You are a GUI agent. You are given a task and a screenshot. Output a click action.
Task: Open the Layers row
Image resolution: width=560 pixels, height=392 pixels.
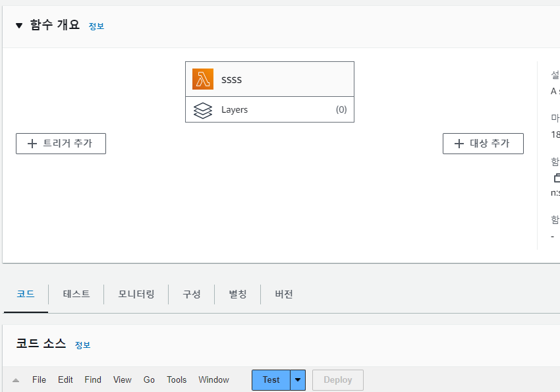pos(269,109)
